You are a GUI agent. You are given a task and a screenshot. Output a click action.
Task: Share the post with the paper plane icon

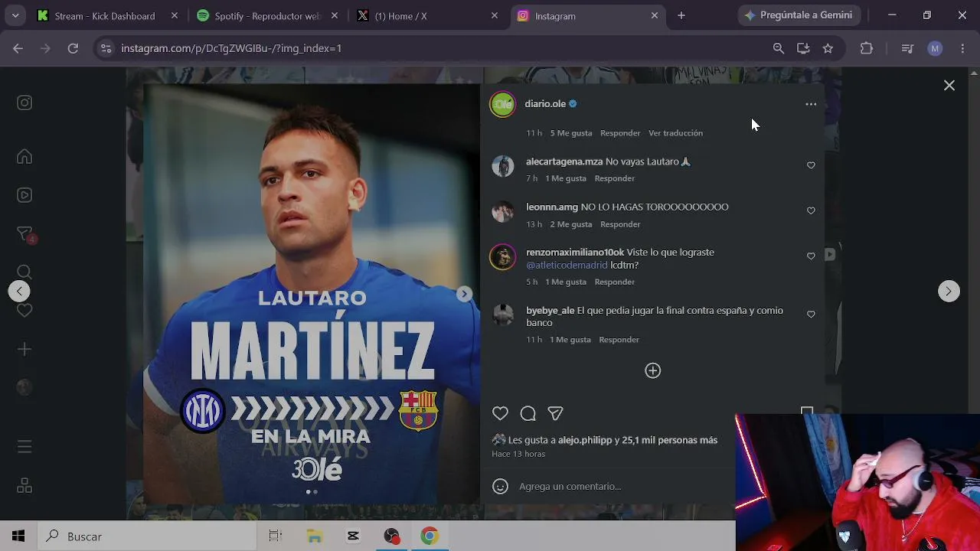[x=555, y=413]
